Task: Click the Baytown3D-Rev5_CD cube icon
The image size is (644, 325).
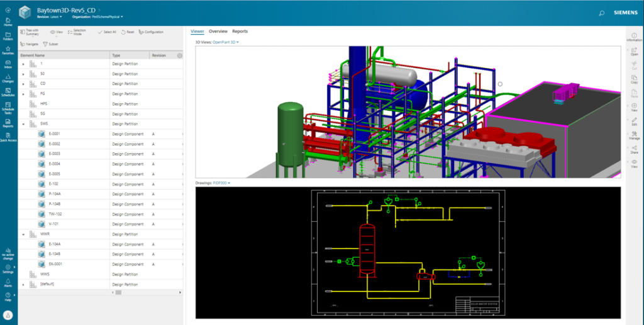Action: click(25, 13)
